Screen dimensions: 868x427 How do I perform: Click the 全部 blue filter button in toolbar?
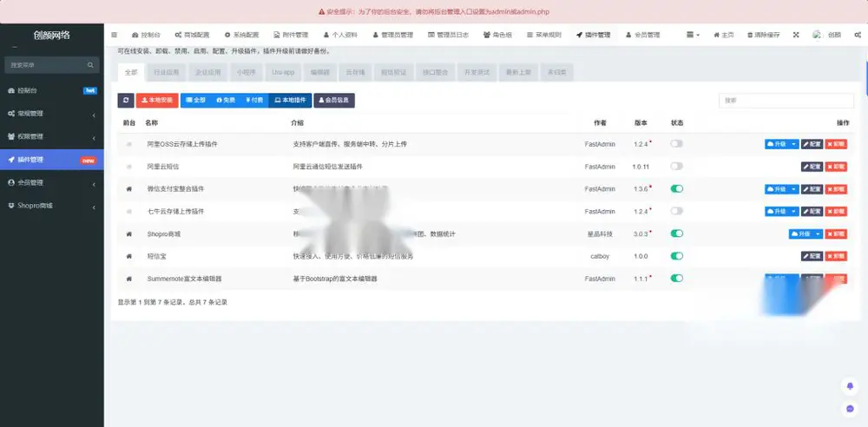(x=196, y=101)
